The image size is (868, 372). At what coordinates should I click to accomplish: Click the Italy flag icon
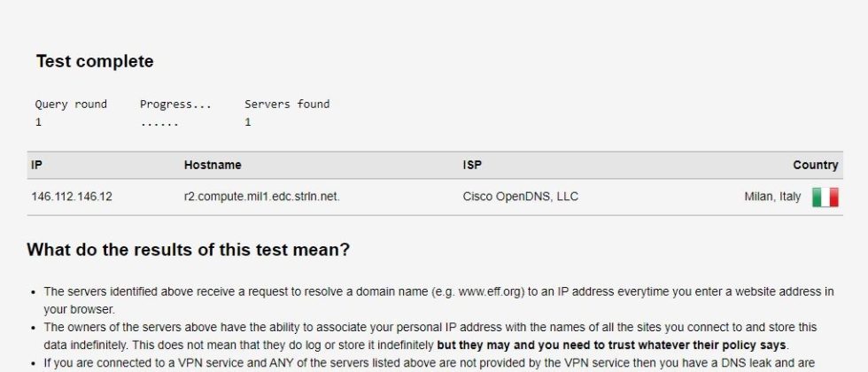(x=825, y=197)
